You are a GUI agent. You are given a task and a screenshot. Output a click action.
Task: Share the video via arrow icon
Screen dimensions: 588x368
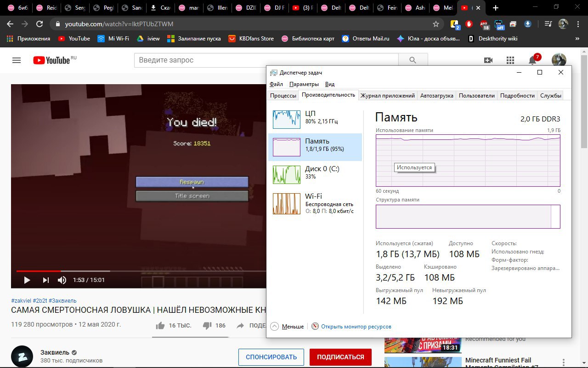[x=240, y=325]
